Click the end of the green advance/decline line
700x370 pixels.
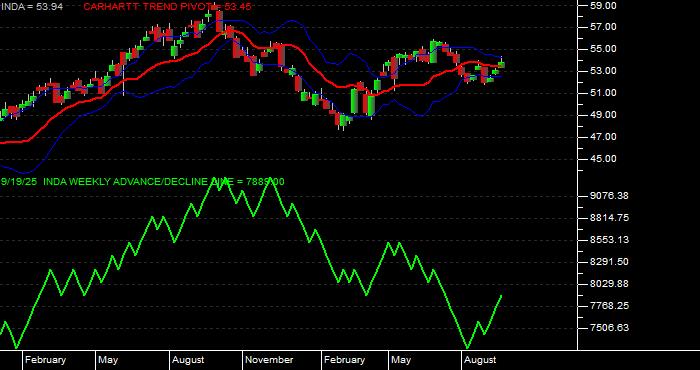click(x=501, y=295)
